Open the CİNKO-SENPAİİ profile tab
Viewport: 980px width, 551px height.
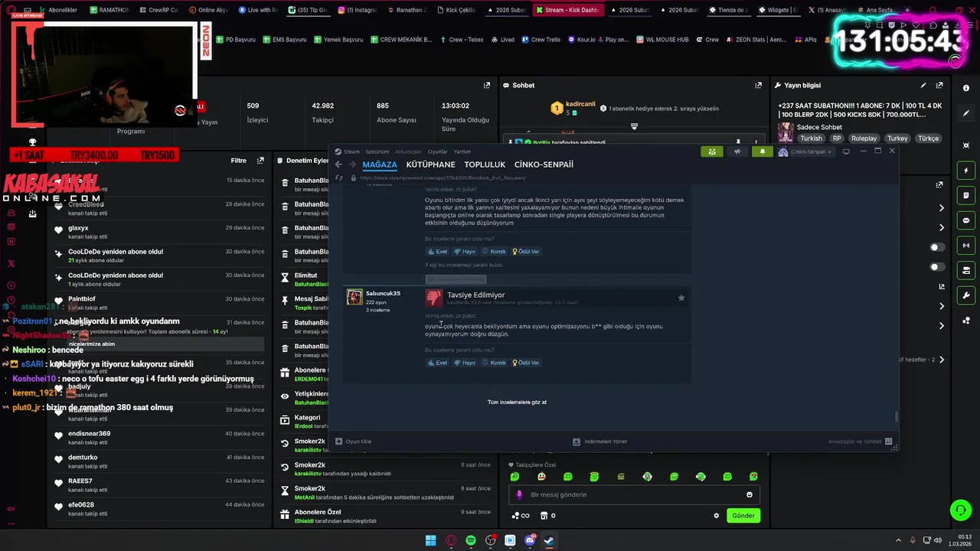544,165
